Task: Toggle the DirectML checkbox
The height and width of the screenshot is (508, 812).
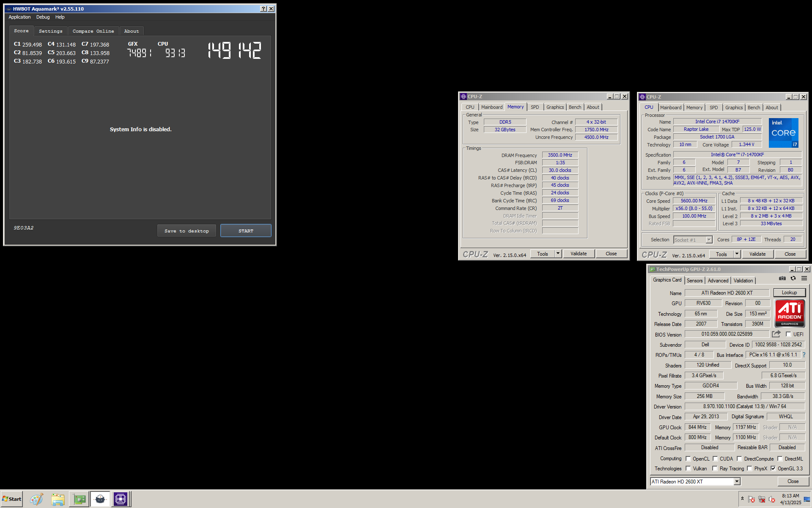Action: tap(780, 458)
